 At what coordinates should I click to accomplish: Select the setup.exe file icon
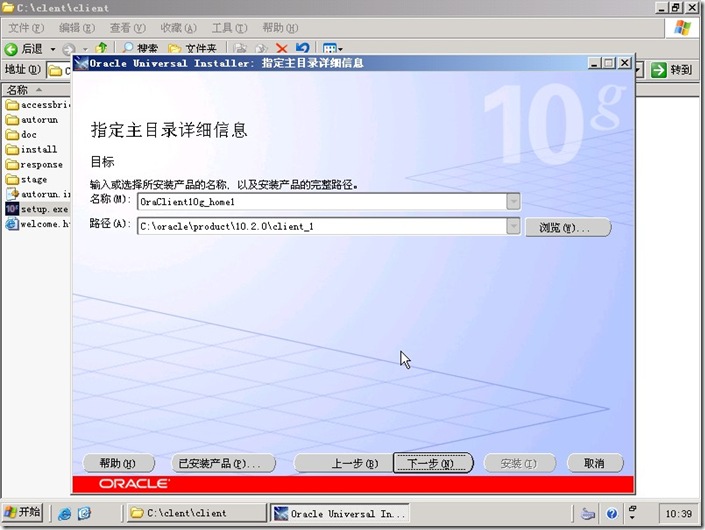point(12,209)
